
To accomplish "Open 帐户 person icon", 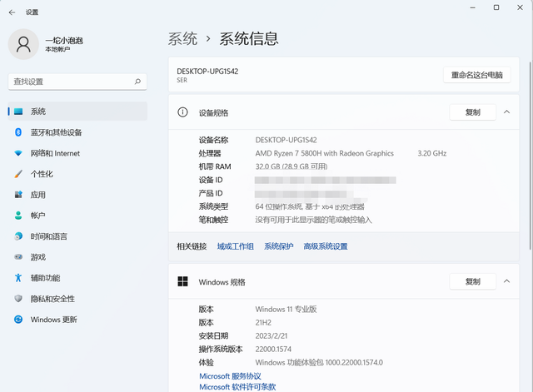I will click(x=18, y=216).
